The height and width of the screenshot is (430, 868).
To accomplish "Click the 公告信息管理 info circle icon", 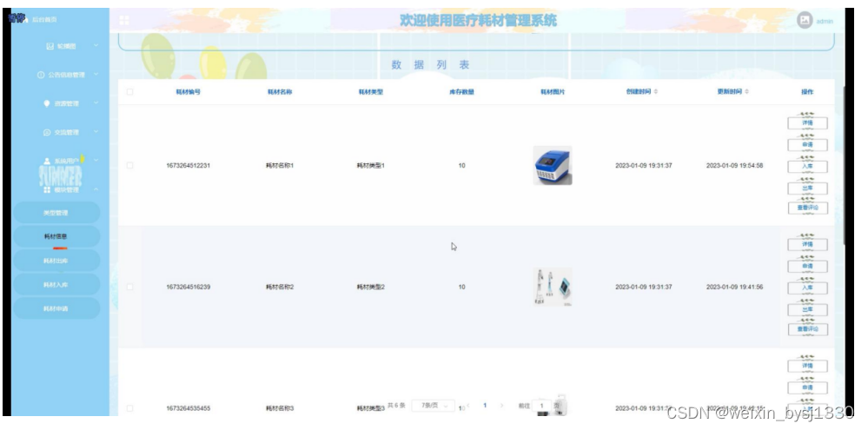I will click(41, 75).
